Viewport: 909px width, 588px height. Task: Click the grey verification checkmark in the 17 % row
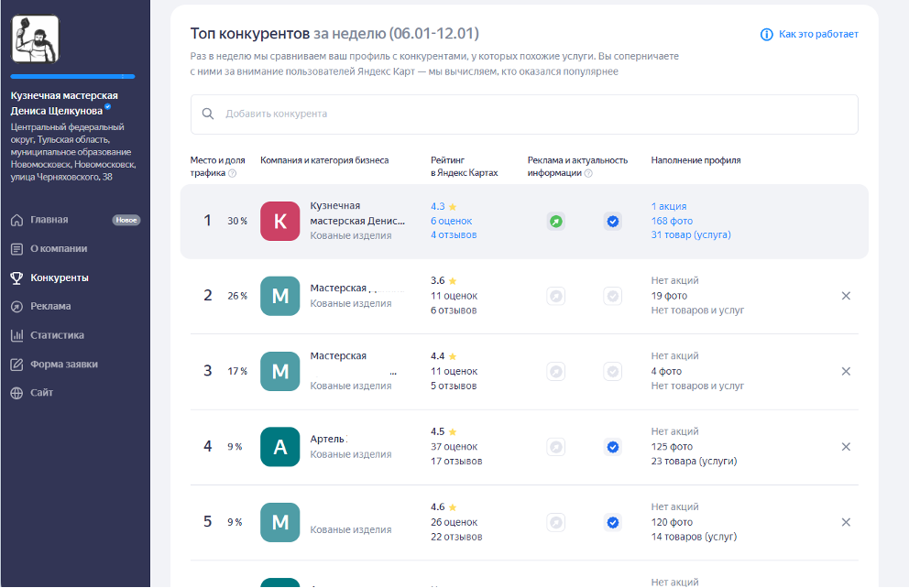(613, 371)
